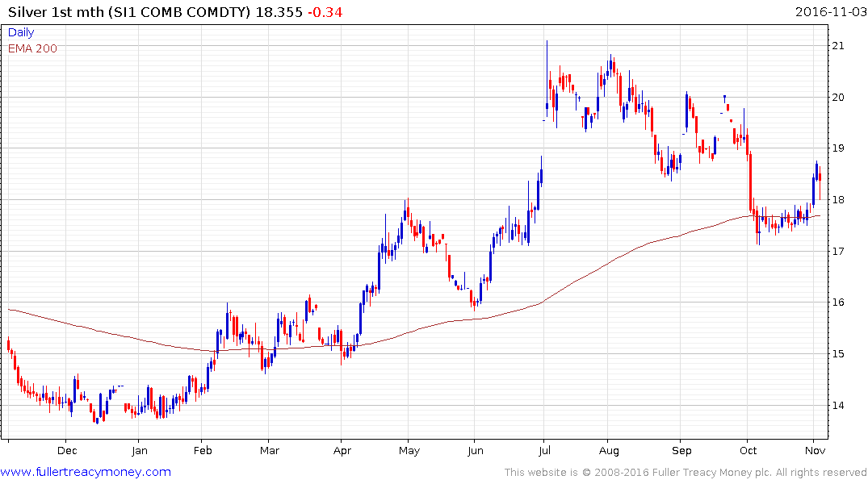Screen dimensions: 868x484
Task: Click the blue 'Daily' legend label
Action: point(21,32)
